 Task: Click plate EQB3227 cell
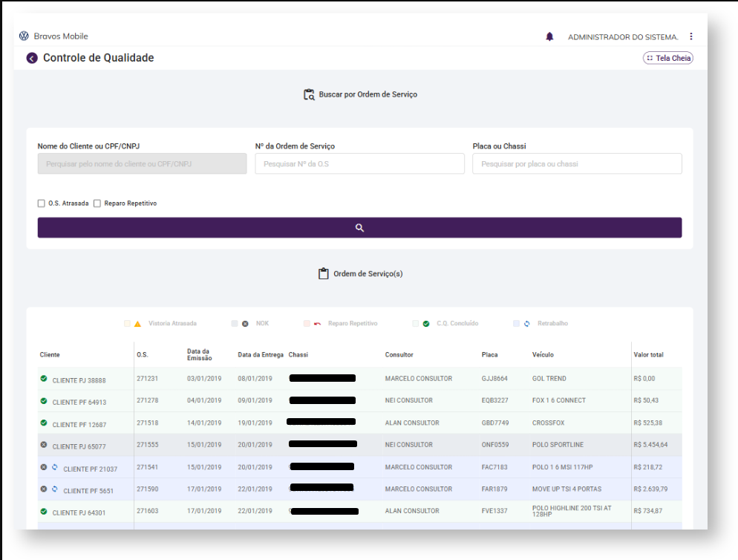point(495,400)
